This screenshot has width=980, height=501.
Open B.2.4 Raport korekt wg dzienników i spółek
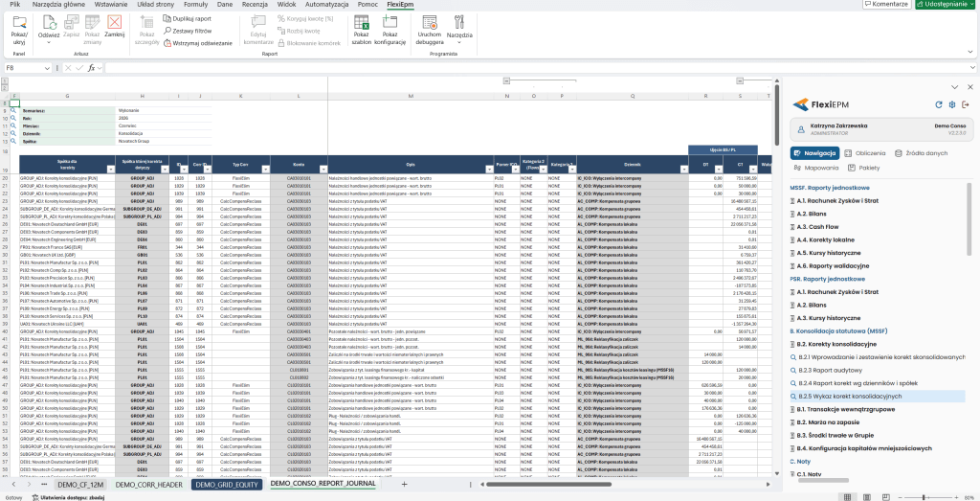[x=858, y=383]
